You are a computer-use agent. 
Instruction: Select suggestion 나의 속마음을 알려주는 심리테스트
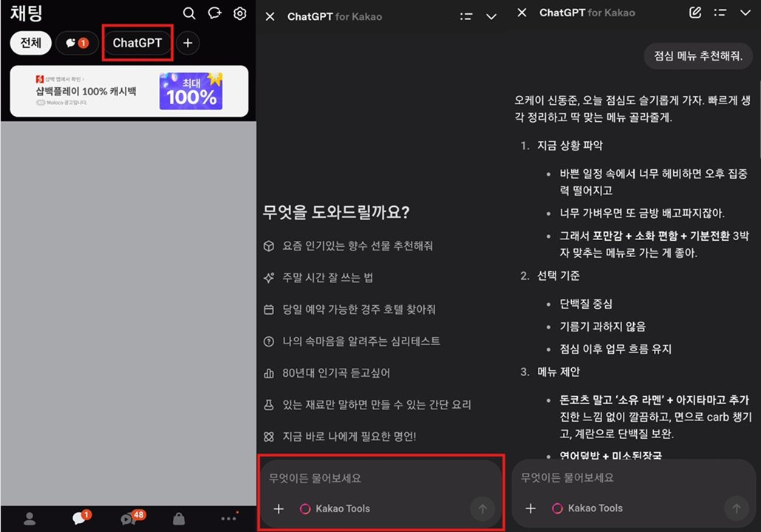[x=361, y=341]
